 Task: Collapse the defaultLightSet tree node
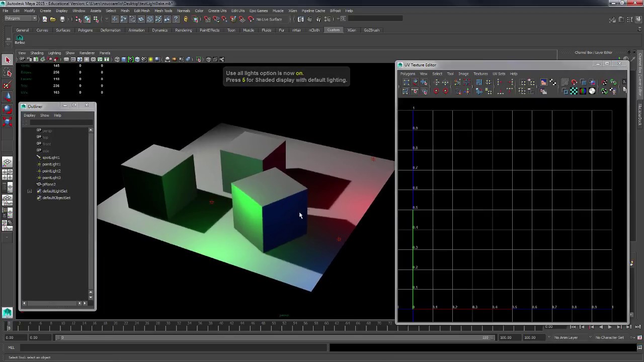[30, 191]
